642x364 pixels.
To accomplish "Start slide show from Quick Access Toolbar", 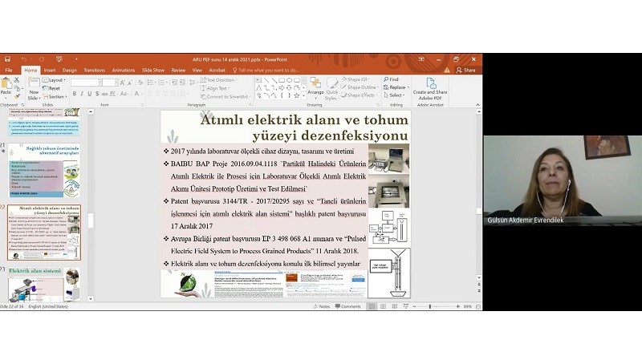I will (x=59, y=59).
